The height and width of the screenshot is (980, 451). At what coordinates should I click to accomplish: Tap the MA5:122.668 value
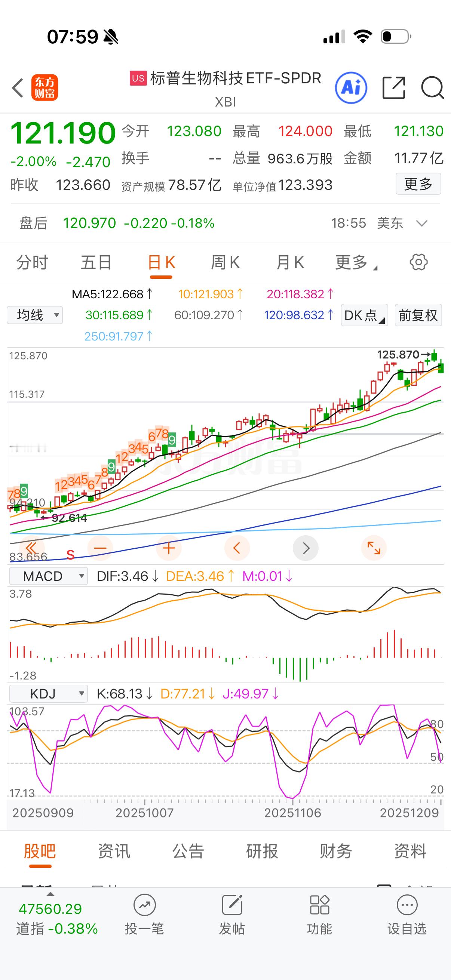coord(112,294)
